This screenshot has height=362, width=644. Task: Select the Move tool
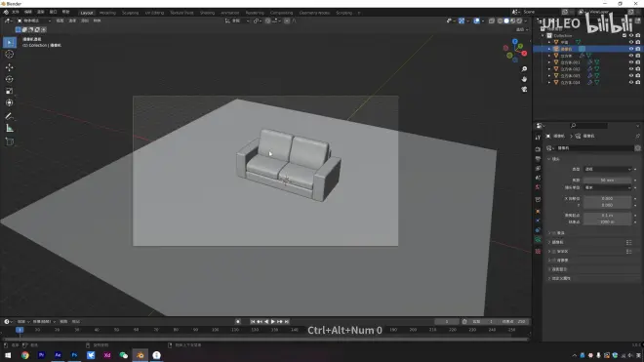tap(10, 67)
